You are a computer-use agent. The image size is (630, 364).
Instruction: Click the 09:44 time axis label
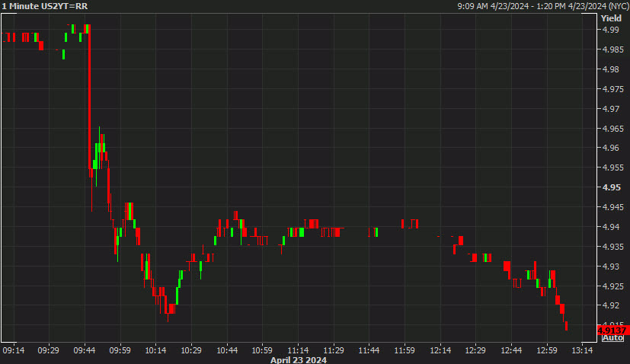(x=85, y=350)
